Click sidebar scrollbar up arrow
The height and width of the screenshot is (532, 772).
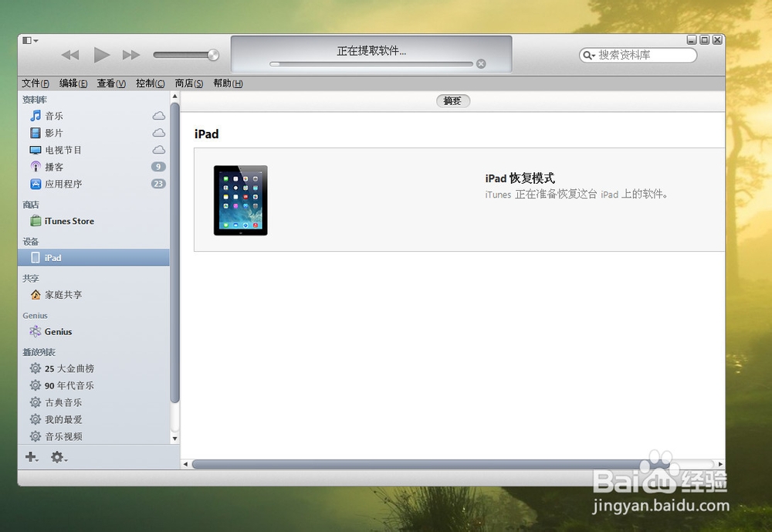174,97
